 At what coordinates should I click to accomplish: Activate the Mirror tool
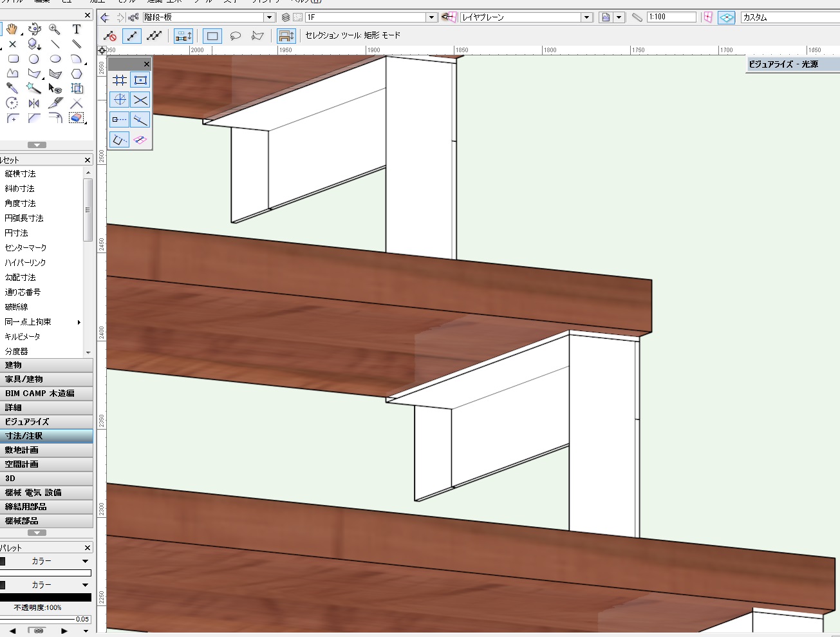(x=33, y=103)
